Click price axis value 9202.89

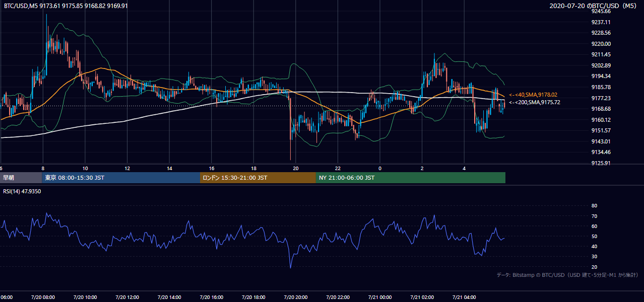coord(601,65)
